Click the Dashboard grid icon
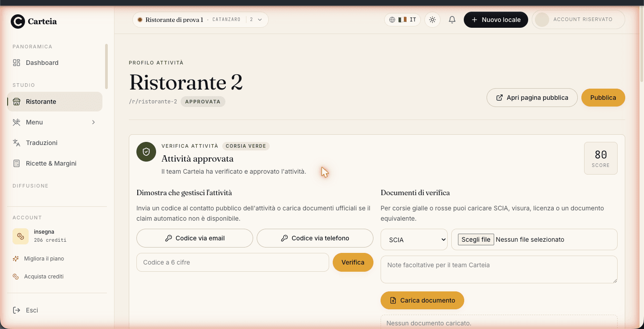This screenshot has width=644, height=329. [x=17, y=63]
